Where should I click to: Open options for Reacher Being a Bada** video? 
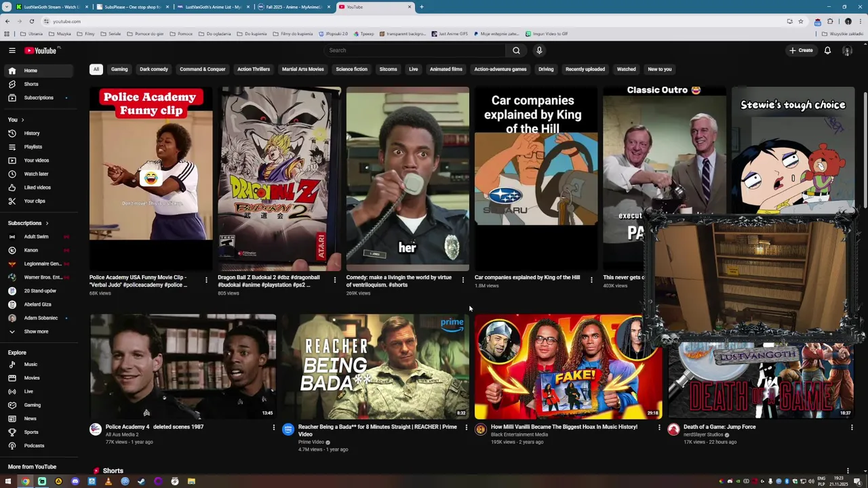pyautogui.click(x=466, y=427)
